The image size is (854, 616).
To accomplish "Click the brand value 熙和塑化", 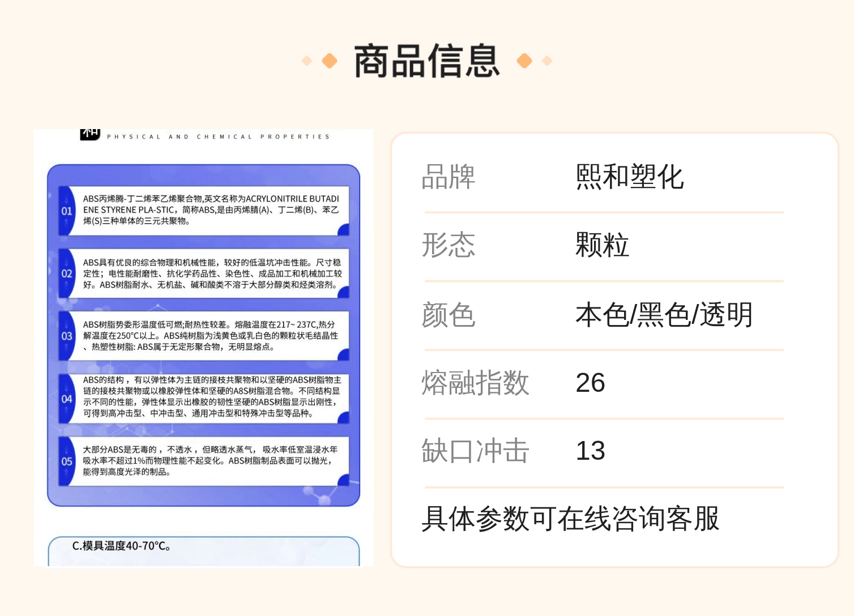I will (x=630, y=177).
